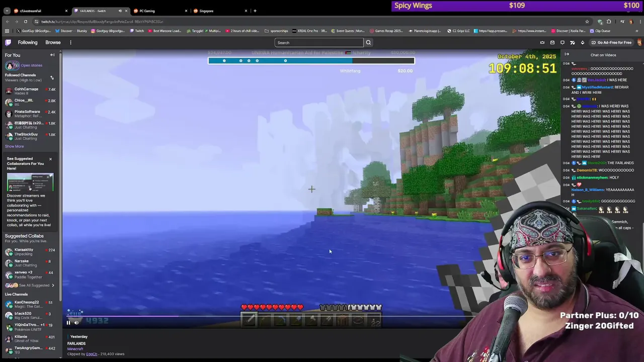
Task: Open clipper EggCh profile link
Action: pos(92,354)
